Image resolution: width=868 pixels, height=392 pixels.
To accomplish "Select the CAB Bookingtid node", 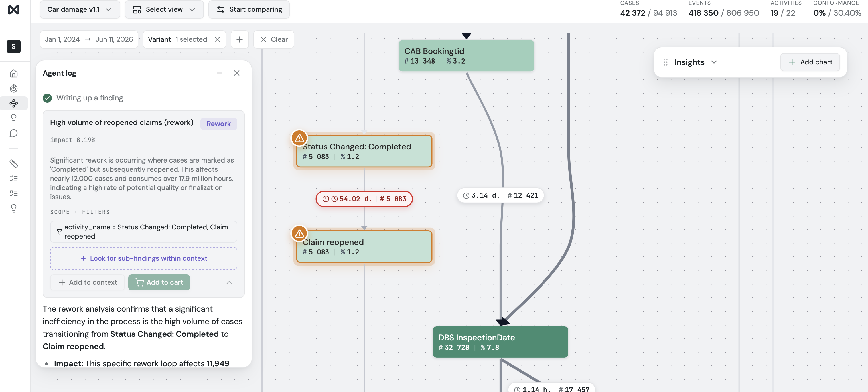I will pos(466,56).
